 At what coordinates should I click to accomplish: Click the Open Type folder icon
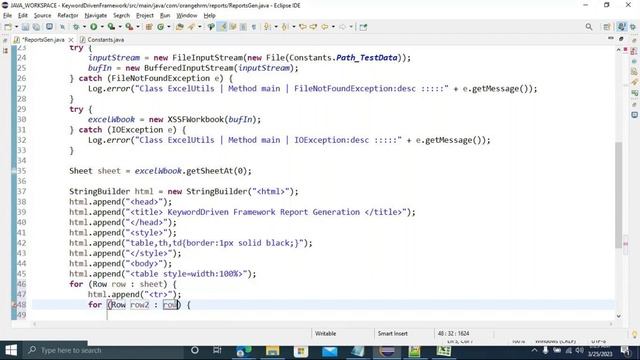click(x=180, y=27)
